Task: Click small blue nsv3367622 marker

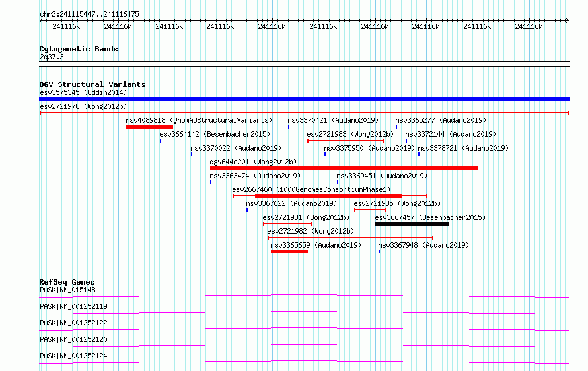Action: pyautogui.click(x=247, y=210)
